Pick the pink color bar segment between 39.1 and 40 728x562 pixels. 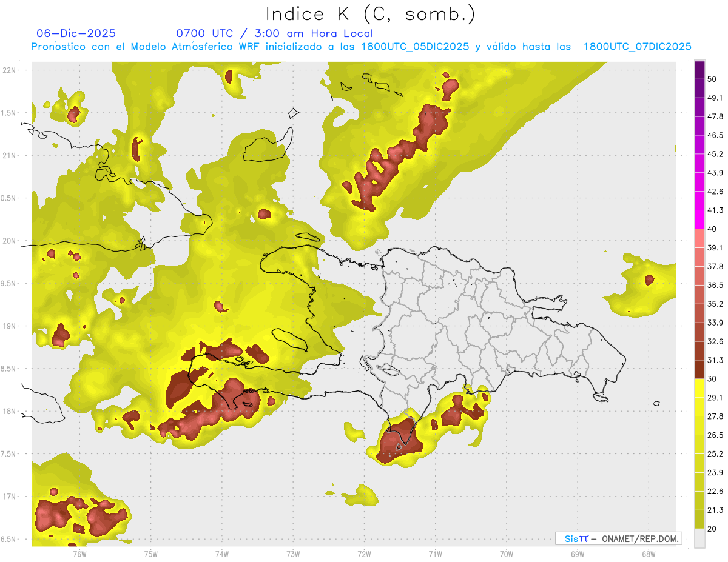(x=699, y=238)
